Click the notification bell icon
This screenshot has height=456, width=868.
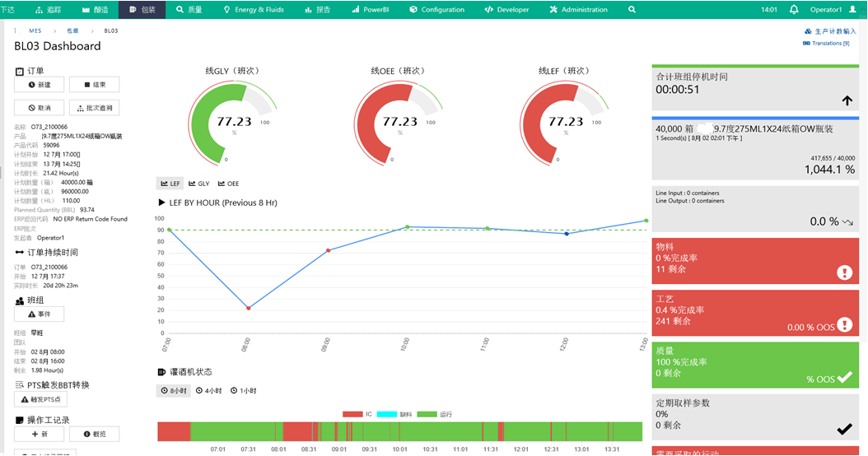point(794,10)
